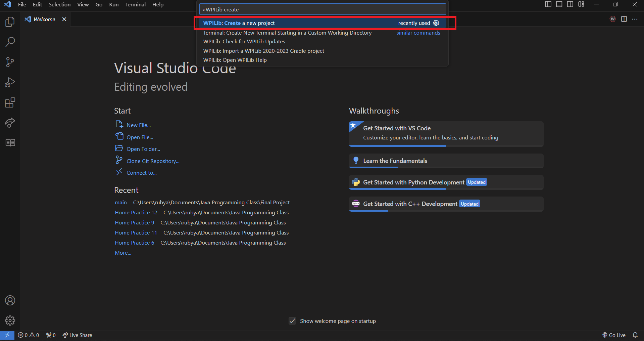Click the ports forwarded indicator in status bar
This screenshot has width=644, height=341.
pos(51,335)
